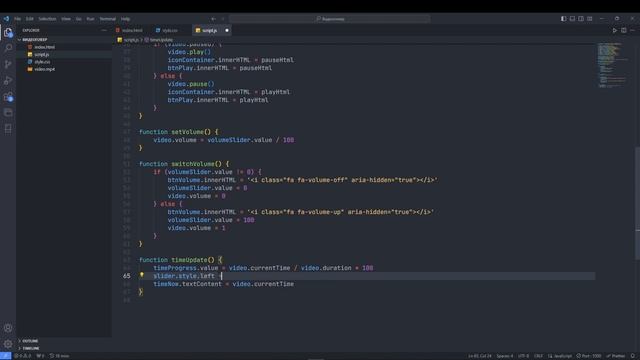Open the editor More Actions ellipsis
Screen dimensions: 640x360
pyautogui.click(x=632, y=30)
